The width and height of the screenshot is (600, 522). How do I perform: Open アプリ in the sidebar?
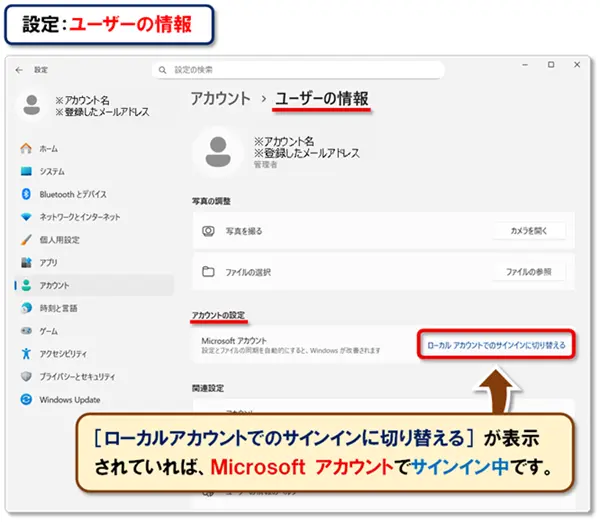pyautogui.click(x=94, y=263)
